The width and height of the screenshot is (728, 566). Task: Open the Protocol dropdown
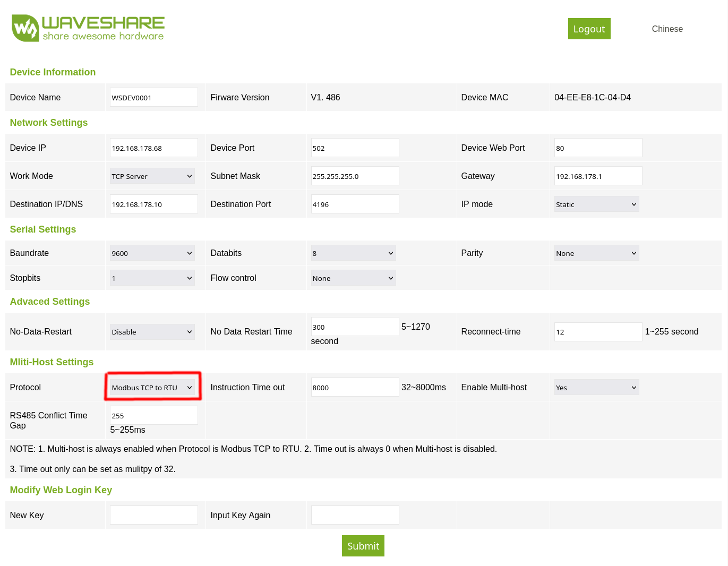point(152,388)
